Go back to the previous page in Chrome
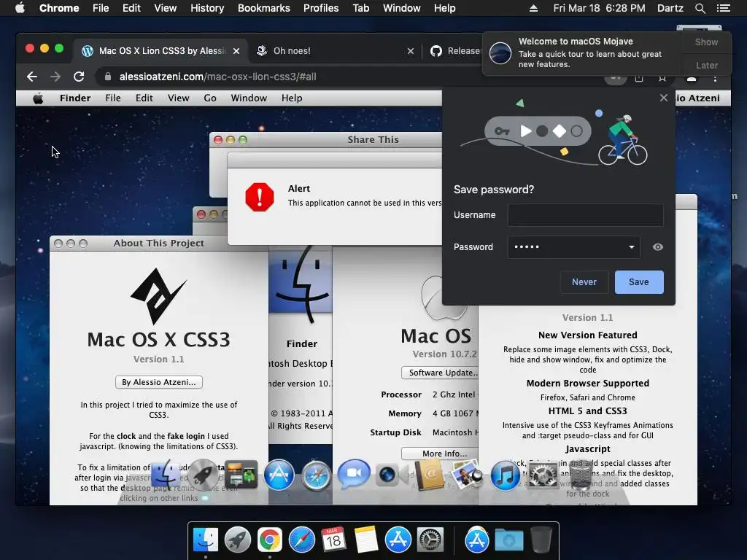The image size is (747, 560). (x=32, y=77)
